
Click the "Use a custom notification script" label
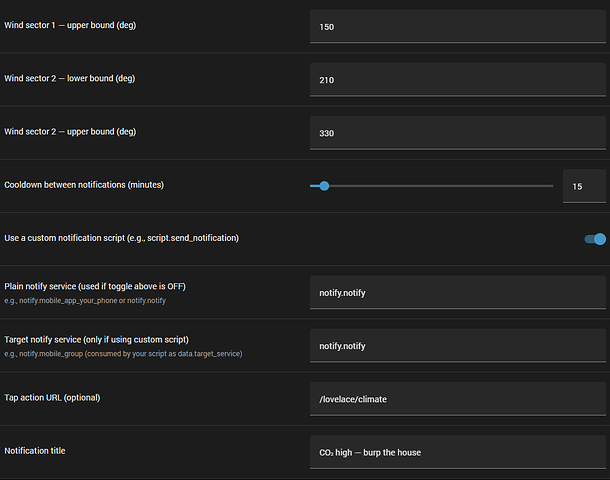click(x=121, y=238)
